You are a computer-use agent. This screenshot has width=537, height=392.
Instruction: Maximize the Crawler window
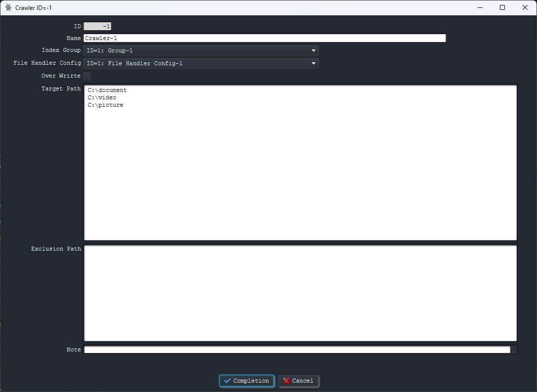pyautogui.click(x=502, y=8)
